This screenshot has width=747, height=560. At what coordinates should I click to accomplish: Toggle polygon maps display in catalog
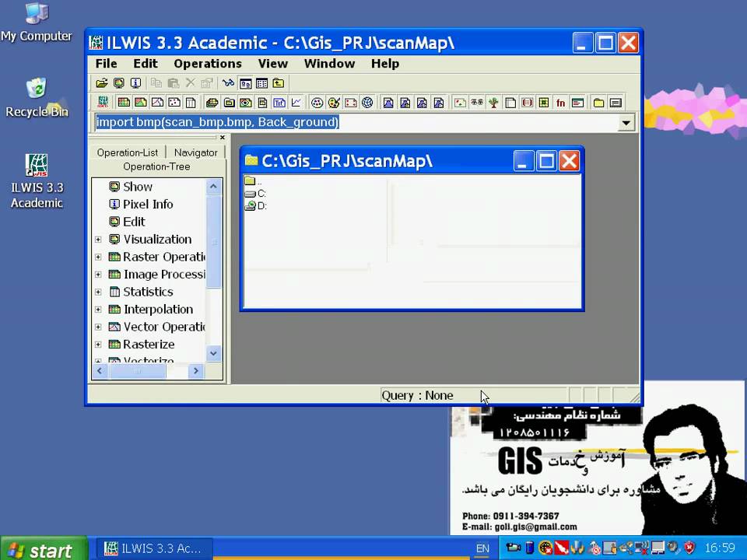141,103
